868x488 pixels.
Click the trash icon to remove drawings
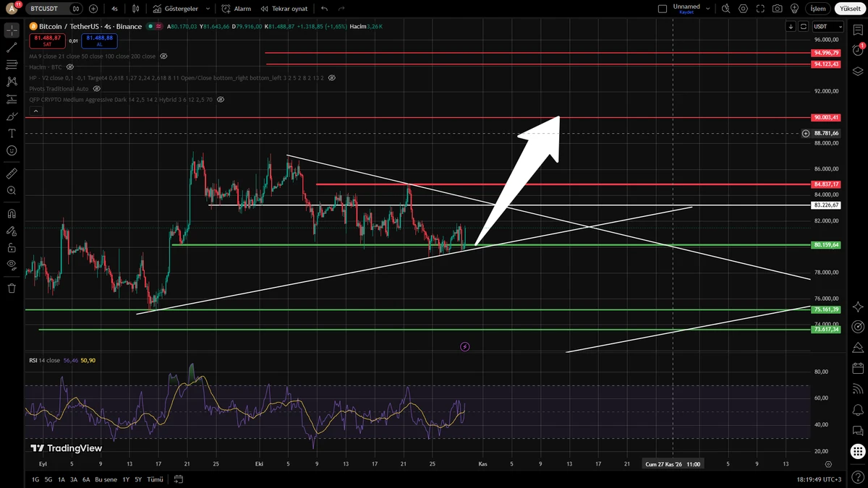12,288
